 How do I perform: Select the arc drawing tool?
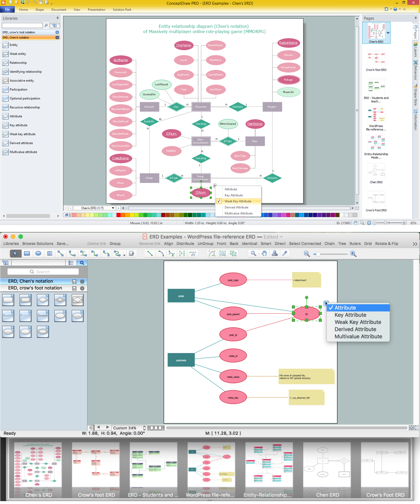(x=161, y=254)
